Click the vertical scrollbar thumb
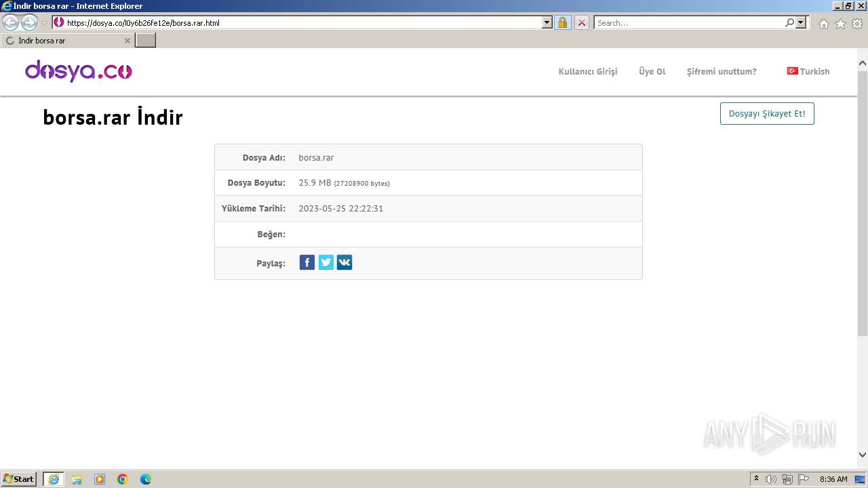Screen dimensions: 868x488 click(x=863, y=203)
